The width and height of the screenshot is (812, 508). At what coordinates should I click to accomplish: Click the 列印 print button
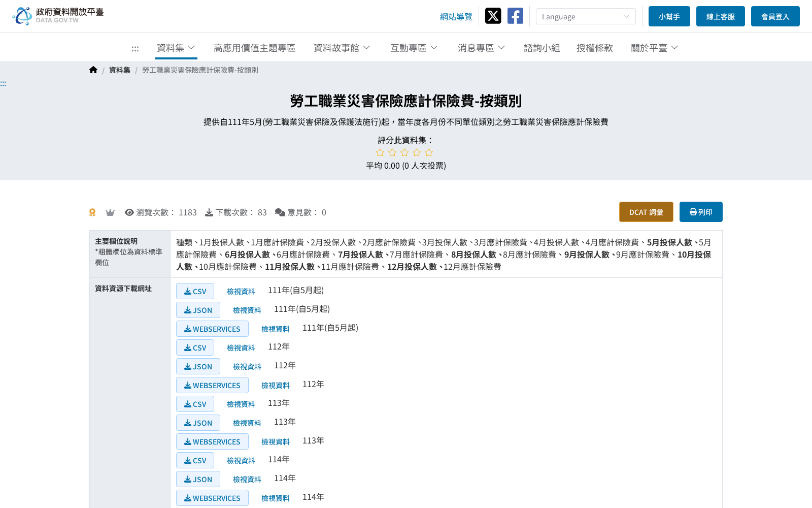701,212
